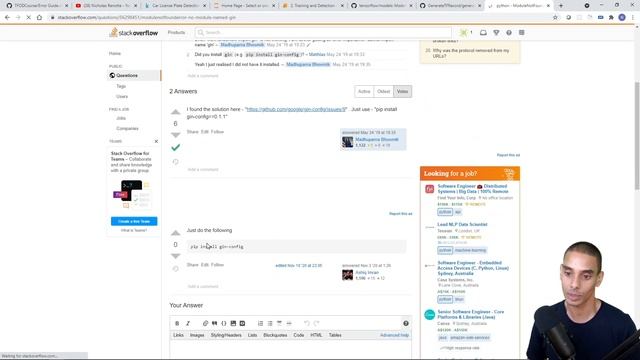Open Companies in left sidebar
640x360 pixels.
click(127, 128)
